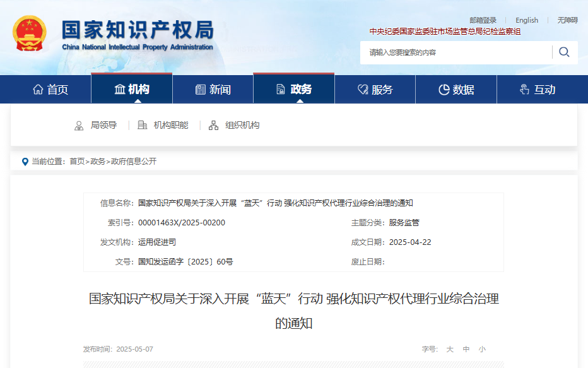The image size is (588, 368).
Task: Open the 机构职能 submenu item
Action: click(171, 125)
